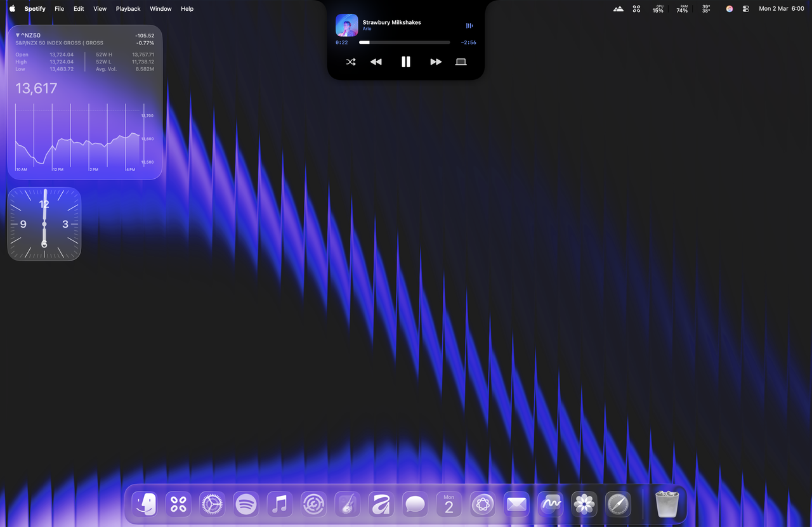Click the song title Strawbury Milkshakes
The width and height of the screenshot is (812, 527).
(x=391, y=22)
